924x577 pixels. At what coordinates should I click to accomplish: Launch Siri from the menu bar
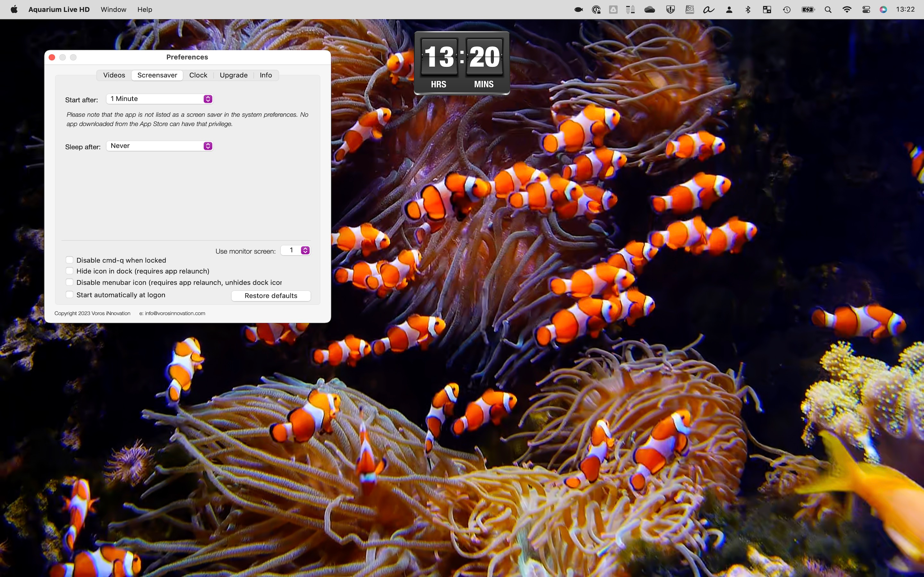coord(883,10)
